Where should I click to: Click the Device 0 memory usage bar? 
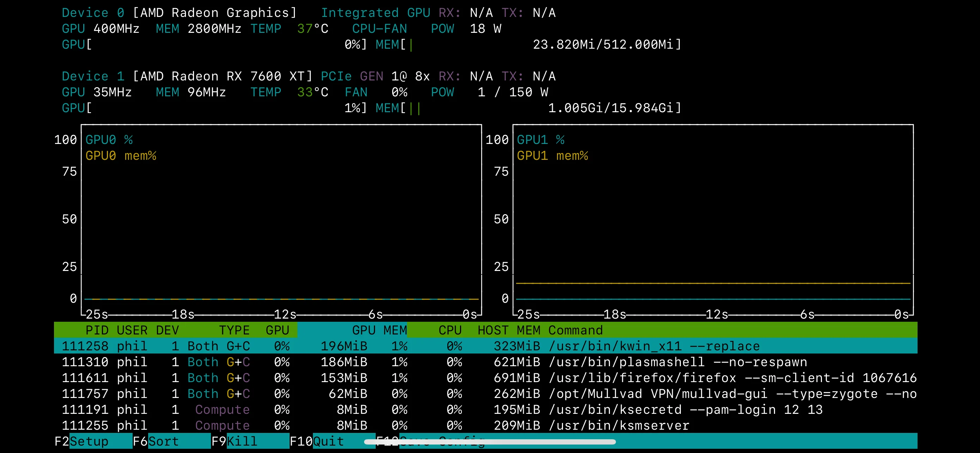point(533,44)
